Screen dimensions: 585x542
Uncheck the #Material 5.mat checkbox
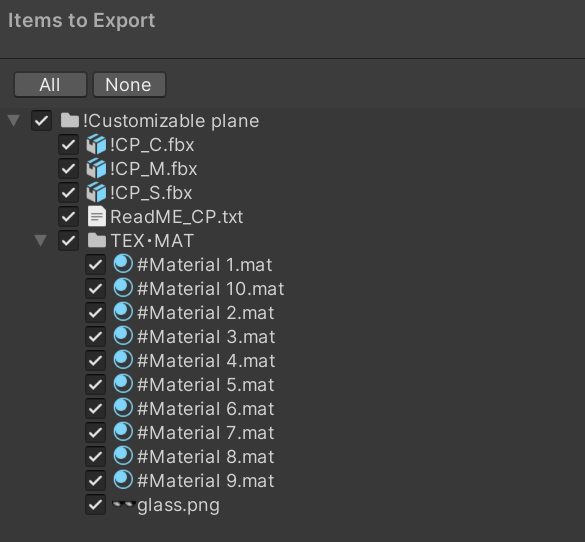96,384
